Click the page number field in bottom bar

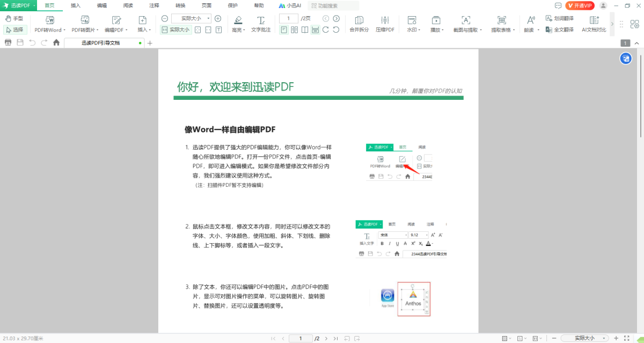coord(301,338)
